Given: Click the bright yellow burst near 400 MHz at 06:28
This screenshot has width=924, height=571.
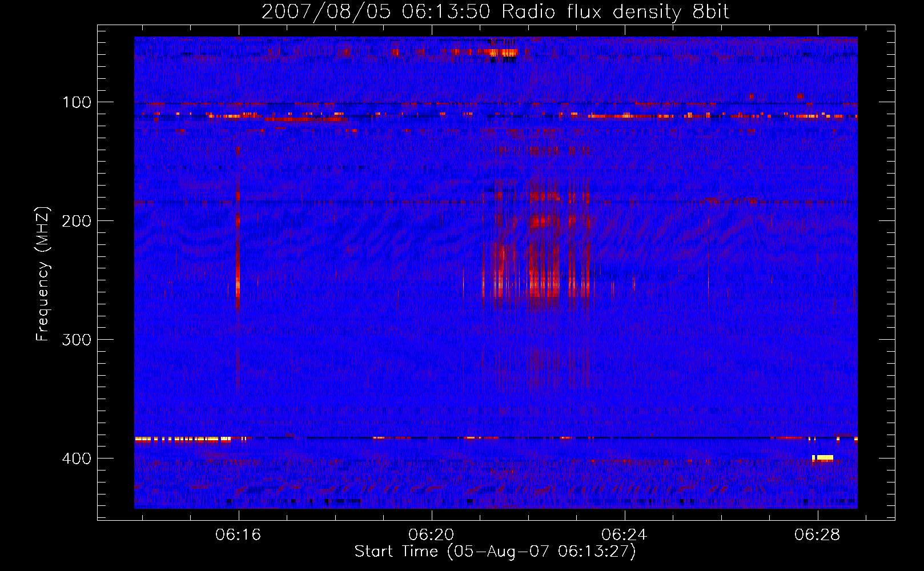Looking at the screenshot, I should [823, 458].
